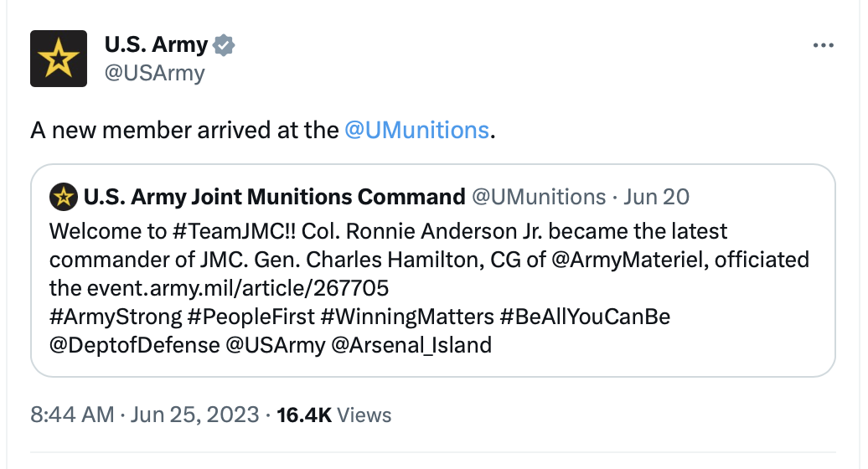
Task: Click the #PeopleFirst hashtag in quoted tweet
Action: (x=251, y=317)
